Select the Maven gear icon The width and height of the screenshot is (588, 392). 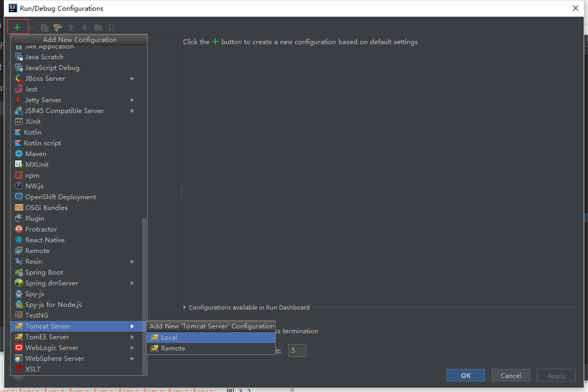pyautogui.click(x=19, y=154)
